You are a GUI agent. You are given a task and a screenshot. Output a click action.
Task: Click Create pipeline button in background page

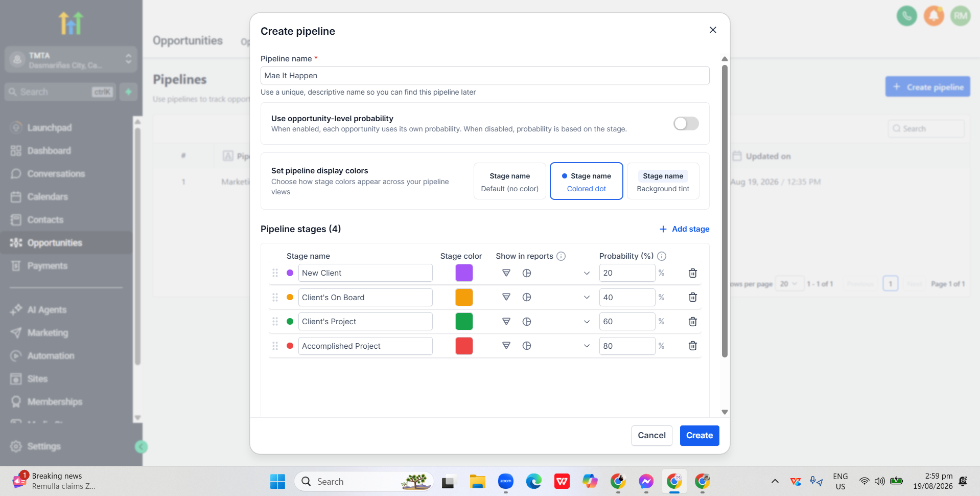[x=927, y=87]
